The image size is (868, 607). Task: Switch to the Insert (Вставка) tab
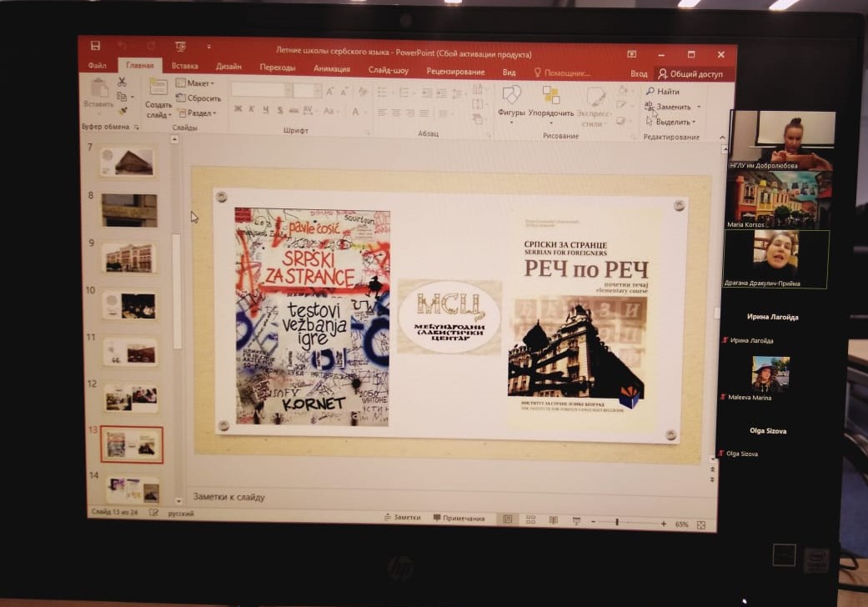pos(185,66)
